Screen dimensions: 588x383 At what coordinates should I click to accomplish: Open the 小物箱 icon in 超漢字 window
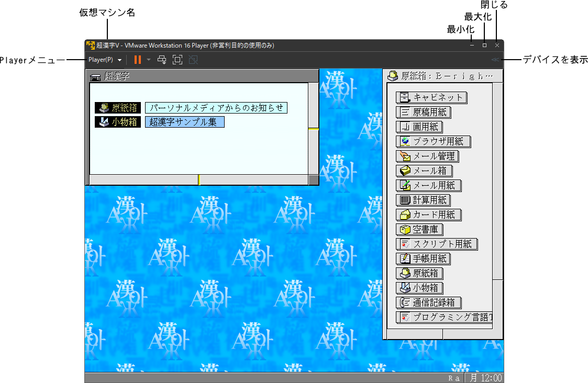[118, 122]
